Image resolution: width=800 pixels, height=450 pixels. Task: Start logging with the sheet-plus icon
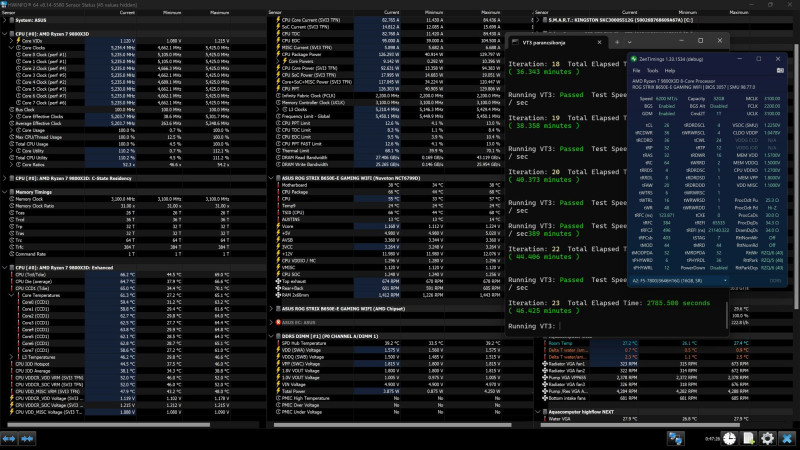click(x=748, y=438)
